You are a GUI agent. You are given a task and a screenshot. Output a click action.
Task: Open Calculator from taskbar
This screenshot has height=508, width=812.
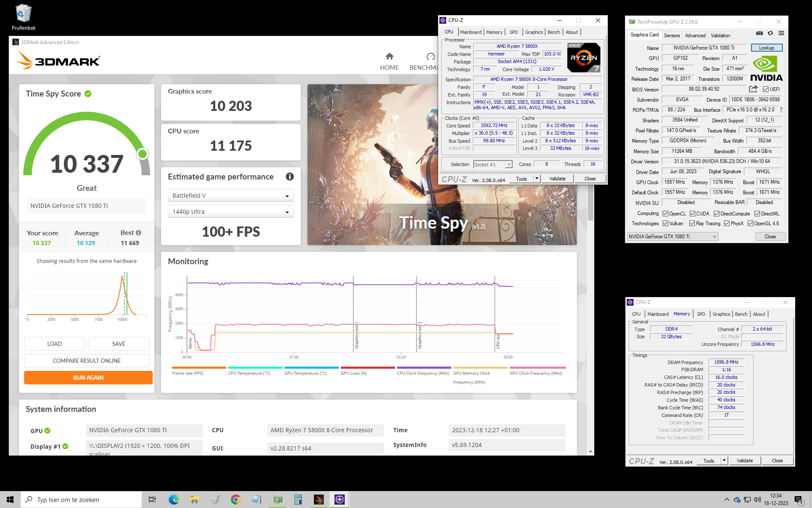tap(298, 500)
